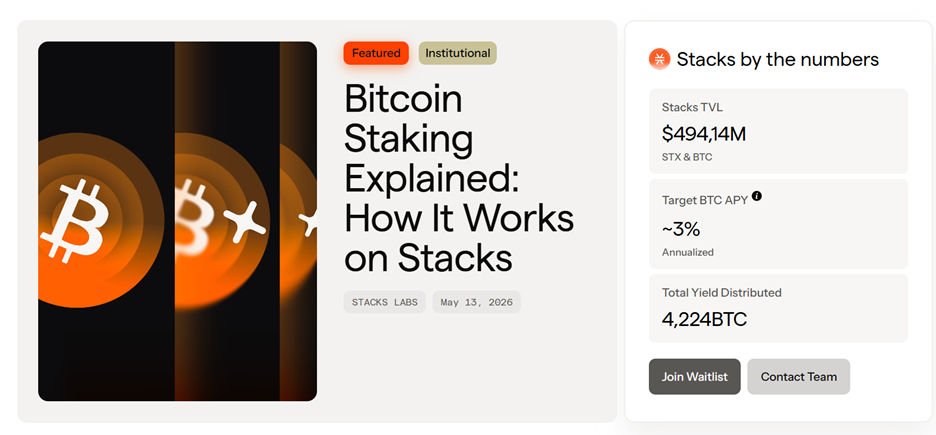This screenshot has width=936, height=435.
Task: Join the waitlist via dark button
Action: tap(694, 377)
